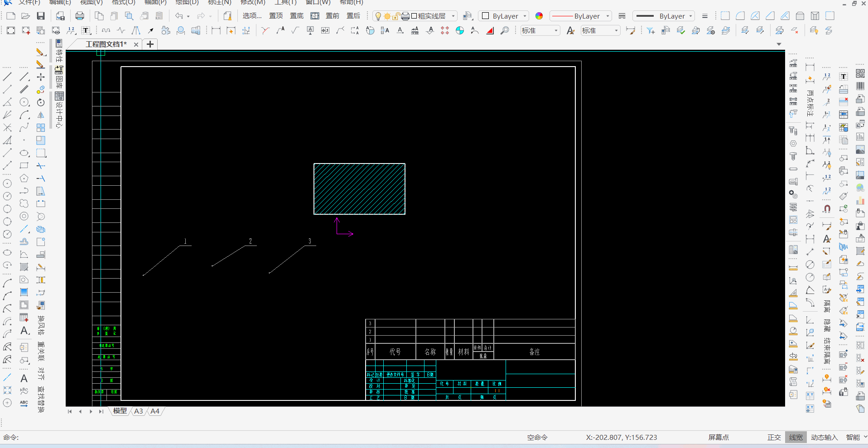Add a new document tab with plus
Image resolution: width=868 pixels, height=448 pixels.
pos(150,44)
